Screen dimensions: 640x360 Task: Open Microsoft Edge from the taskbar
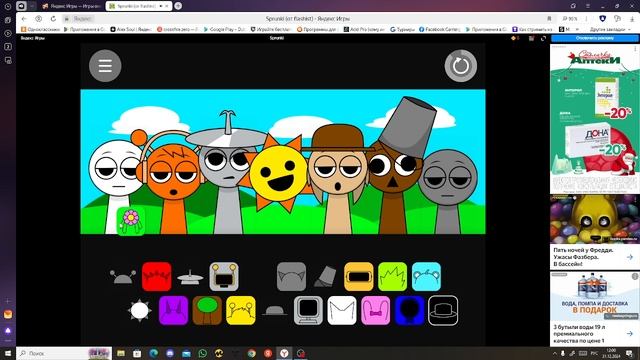(x=153, y=353)
